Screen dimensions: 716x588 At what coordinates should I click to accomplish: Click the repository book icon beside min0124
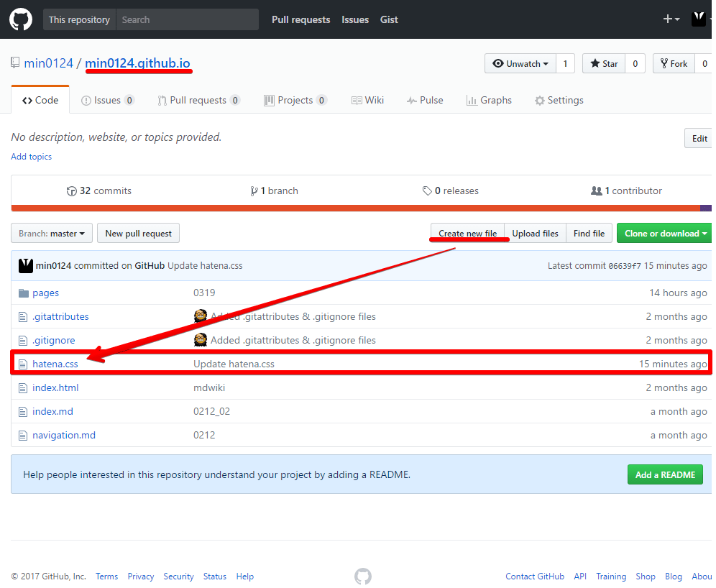16,63
